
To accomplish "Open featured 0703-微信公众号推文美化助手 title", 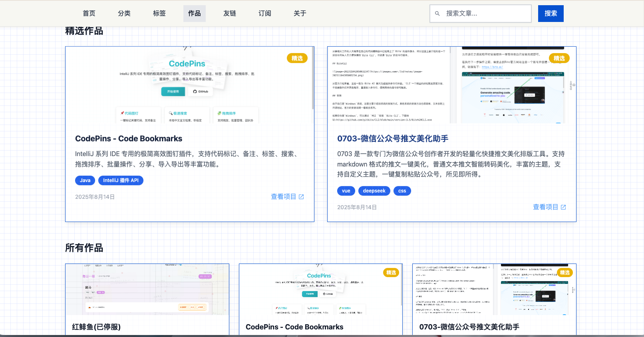I will point(393,139).
